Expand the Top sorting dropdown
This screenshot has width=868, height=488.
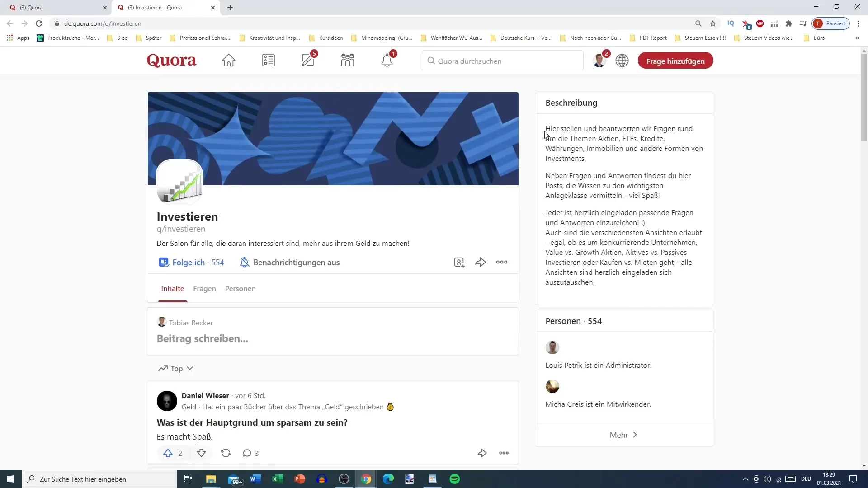click(176, 368)
